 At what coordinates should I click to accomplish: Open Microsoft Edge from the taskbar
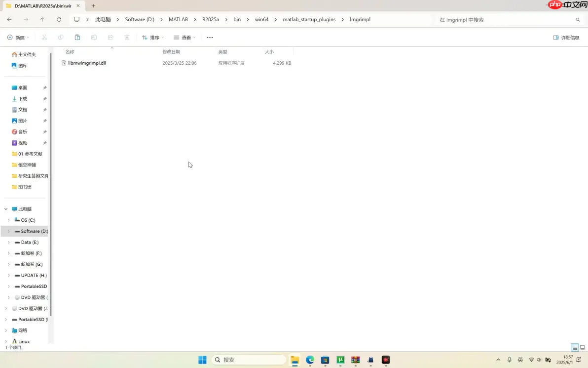pyautogui.click(x=309, y=360)
